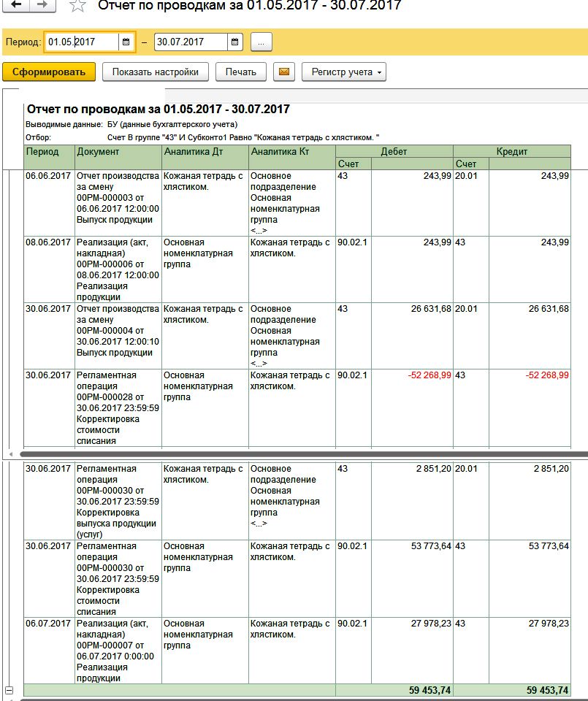Select the debit total 59 453,74 cell

click(x=411, y=690)
